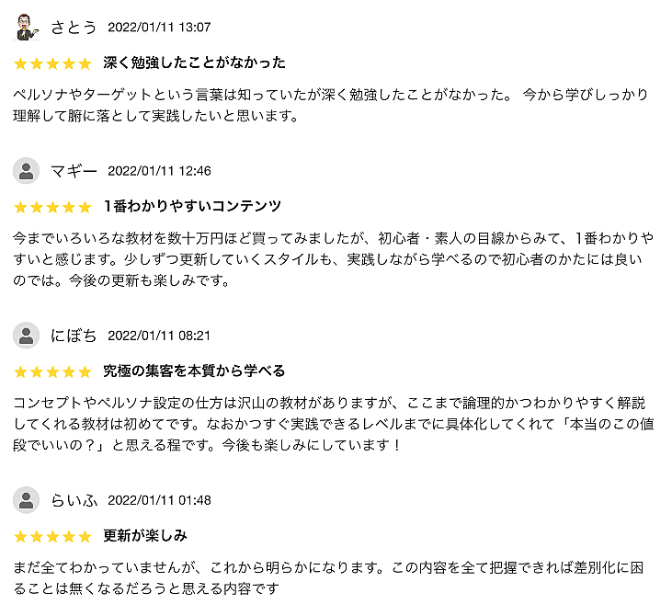This screenshot has width=672, height=616.
Task: Click the five-star rating on らいふ's review
Action: tap(52, 536)
